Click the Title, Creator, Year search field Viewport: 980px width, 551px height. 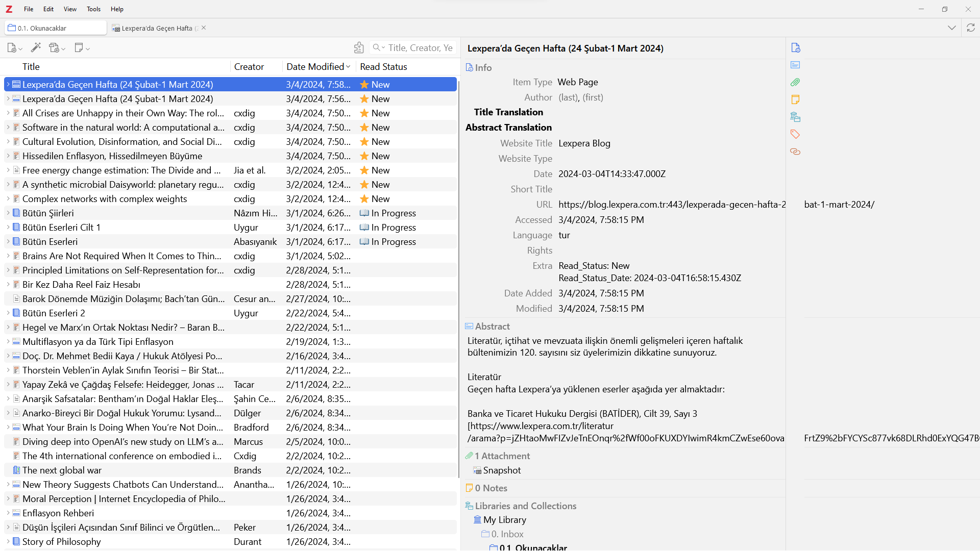click(x=420, y=48)
